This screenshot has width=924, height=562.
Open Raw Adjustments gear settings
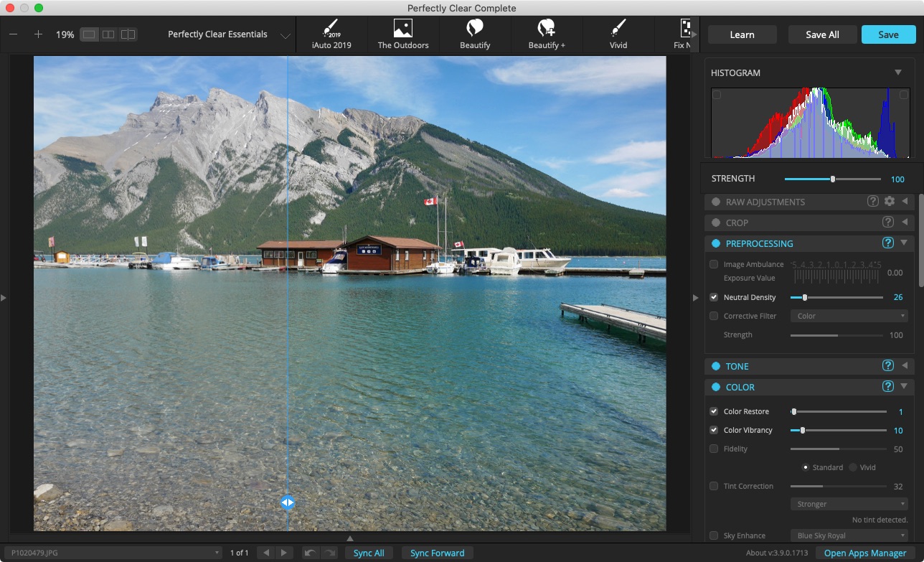click(890, 202)
